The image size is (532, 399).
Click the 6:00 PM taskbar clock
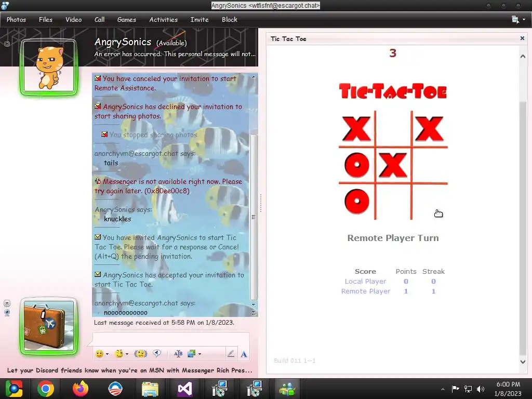(508, 384)
